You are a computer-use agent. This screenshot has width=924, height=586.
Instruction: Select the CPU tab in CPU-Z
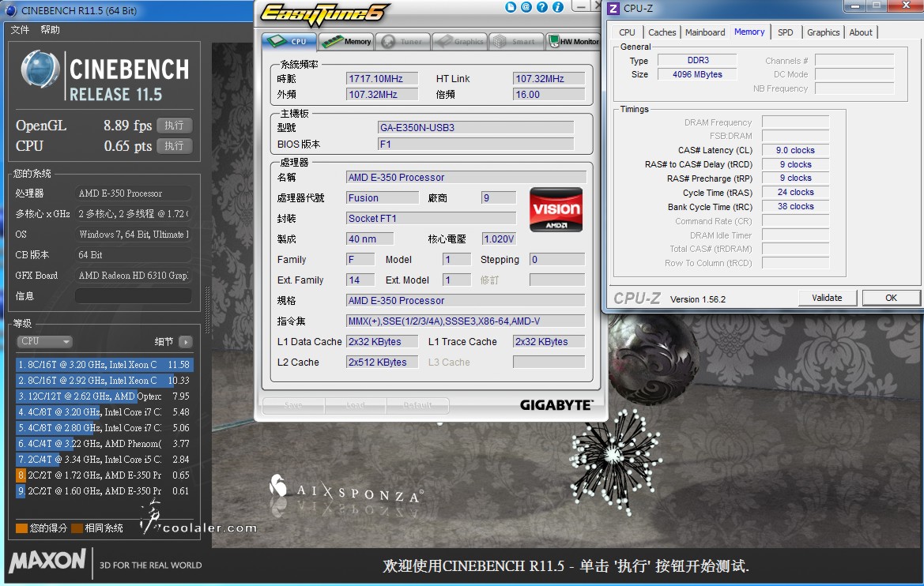pos(627,32)
